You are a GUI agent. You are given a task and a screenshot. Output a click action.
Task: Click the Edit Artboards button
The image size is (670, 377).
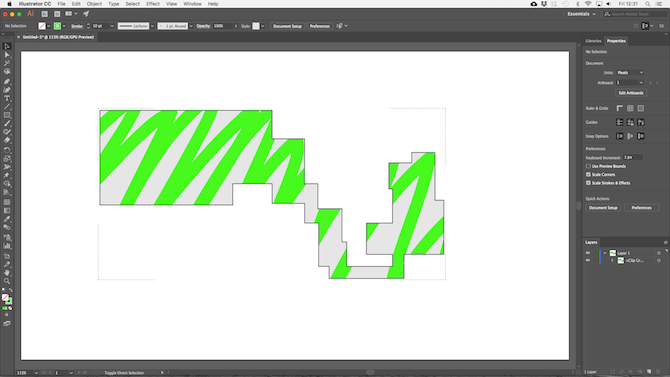[631, 93]
